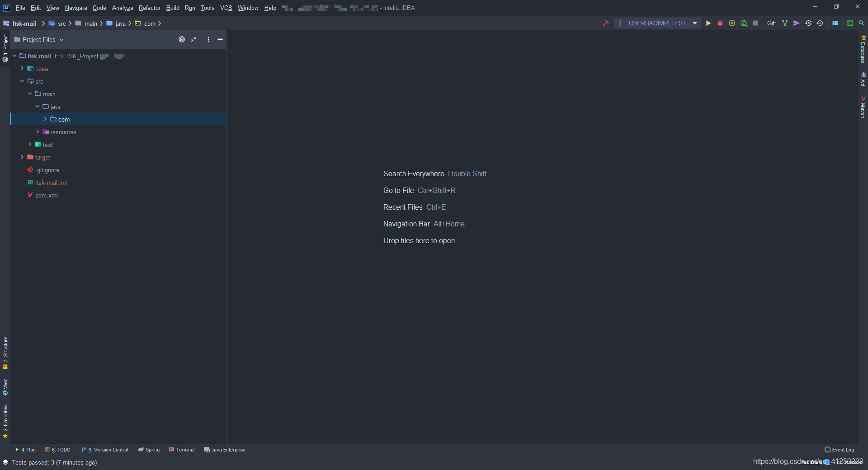Open the Database tool window
This screenshot has height=470, width=868.
tap(863, 49)
